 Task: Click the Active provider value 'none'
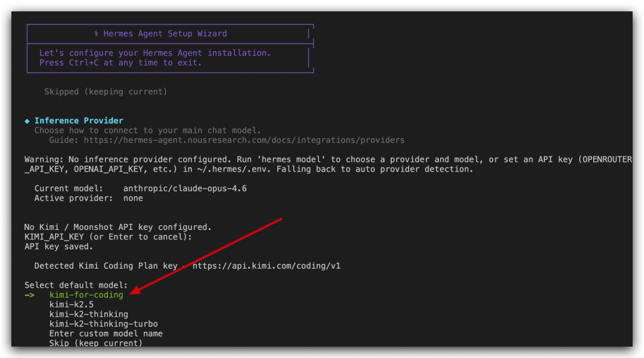tap(133, 198)
